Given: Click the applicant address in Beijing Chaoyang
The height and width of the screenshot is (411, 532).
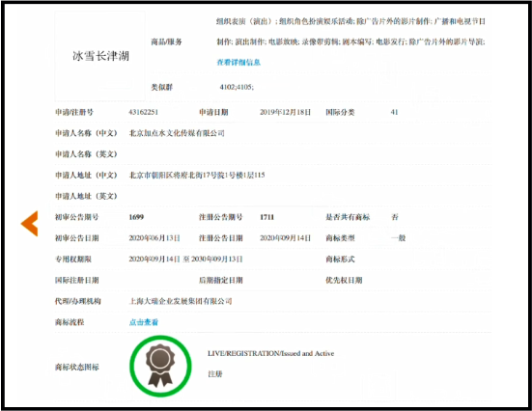Looking at the screenshot, I should click(197, 175).
